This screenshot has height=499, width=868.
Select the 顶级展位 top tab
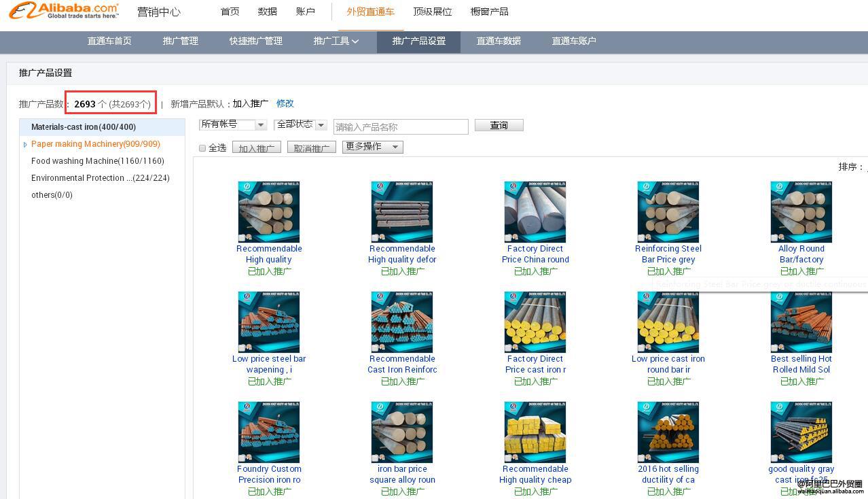coord(432,12)
